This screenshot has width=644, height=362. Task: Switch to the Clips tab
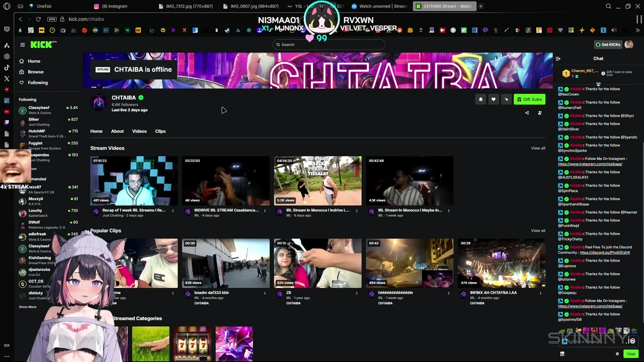point(160,131)
